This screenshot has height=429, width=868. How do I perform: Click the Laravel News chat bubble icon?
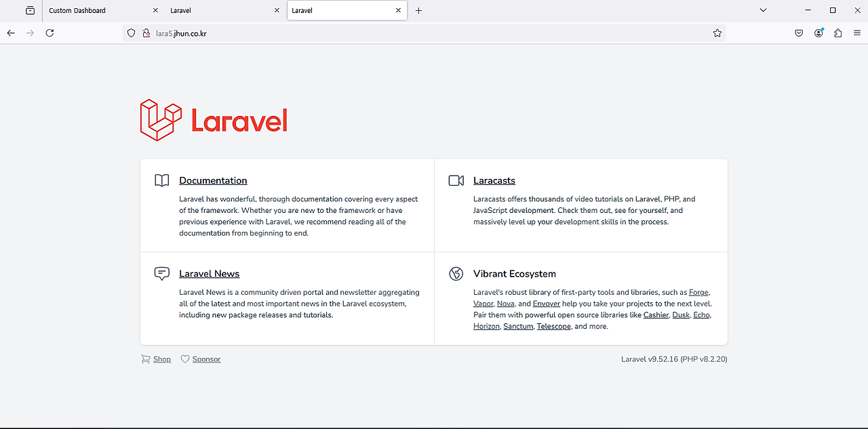coord(161,274)
